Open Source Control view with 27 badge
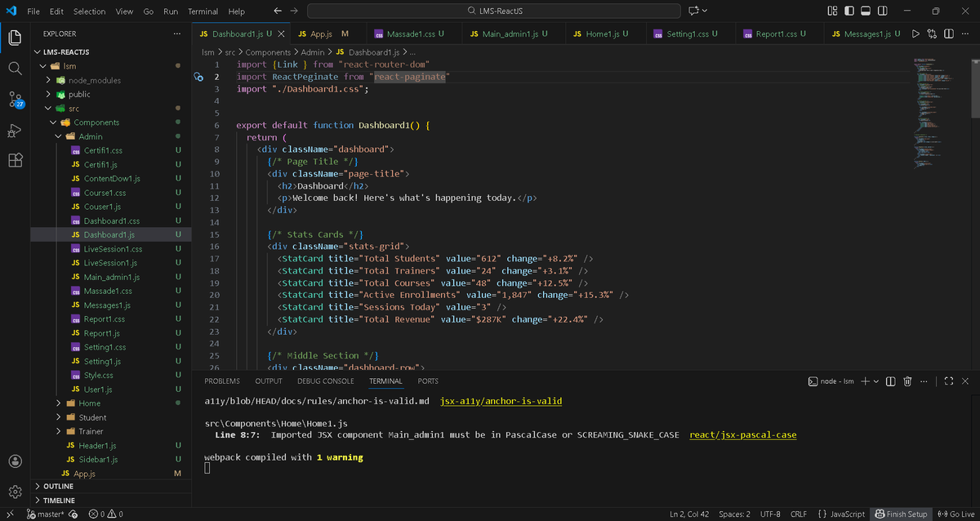The image size is (980, 521). (x=15, y=100)
